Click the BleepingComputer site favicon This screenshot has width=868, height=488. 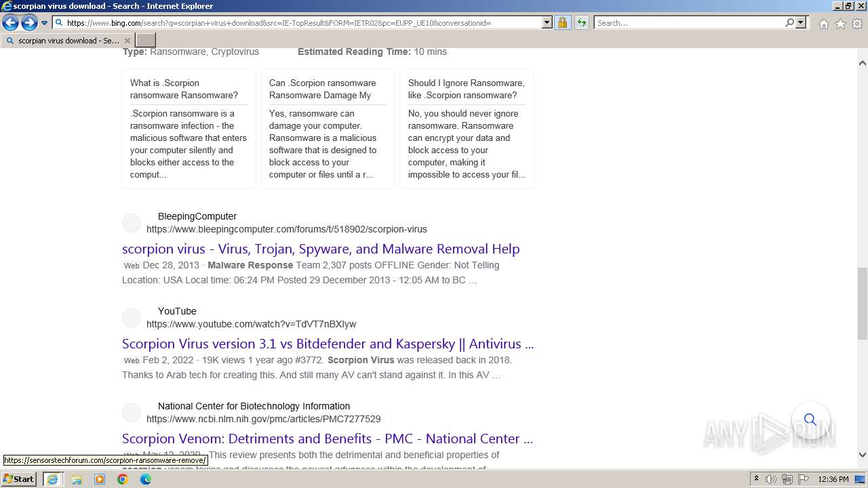click(132, 222)
